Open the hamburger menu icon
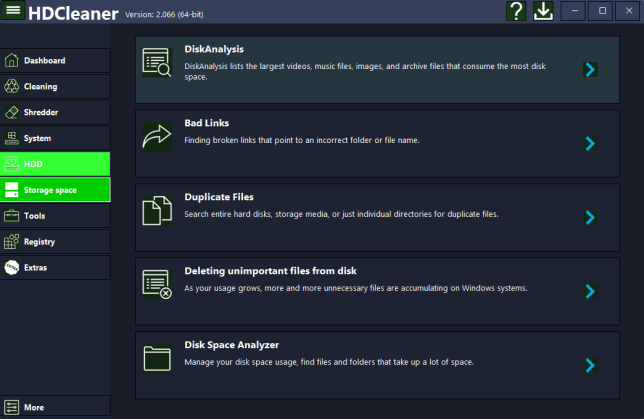Viewport: 644px width, 419px height. 13,10
